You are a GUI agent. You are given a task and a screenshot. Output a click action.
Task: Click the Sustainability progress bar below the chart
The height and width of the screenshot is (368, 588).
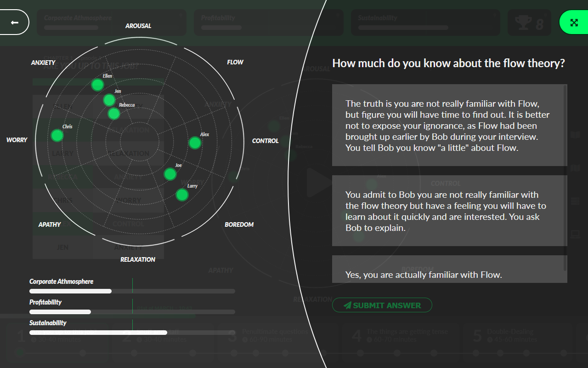132,333
